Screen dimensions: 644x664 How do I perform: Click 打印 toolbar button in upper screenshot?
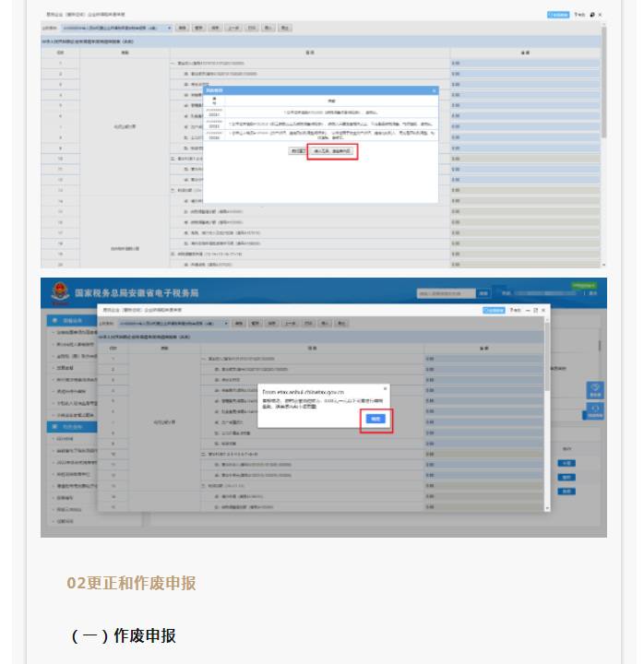coord(252,28)
